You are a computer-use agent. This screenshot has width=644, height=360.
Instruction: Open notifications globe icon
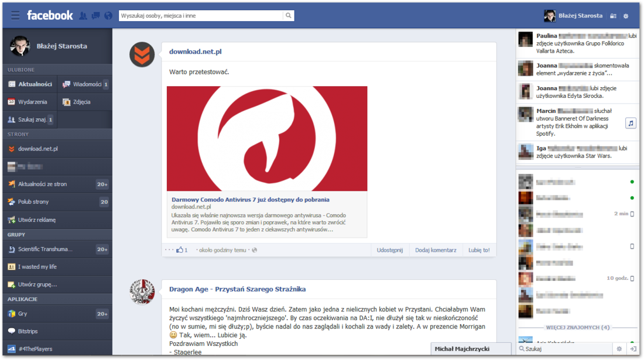coord(108,16)
